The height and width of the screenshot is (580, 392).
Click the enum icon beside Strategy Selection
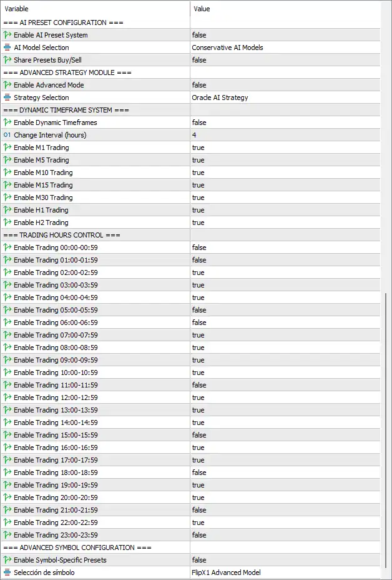(x=7, y=97)
